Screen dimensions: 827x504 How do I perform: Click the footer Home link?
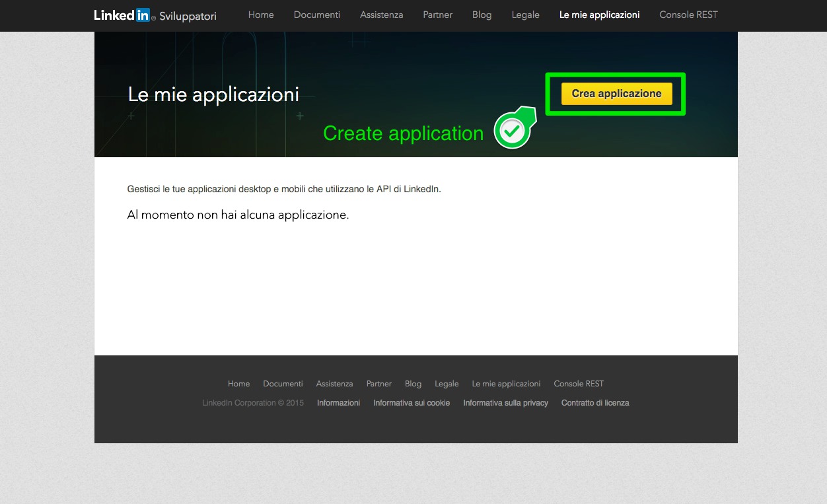[238, 384]
